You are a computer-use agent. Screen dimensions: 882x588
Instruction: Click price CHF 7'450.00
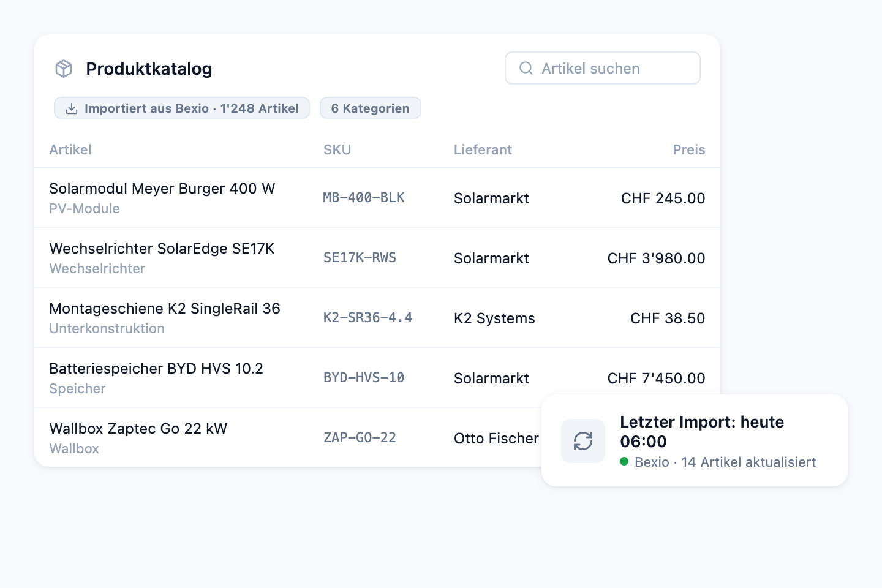657,379
